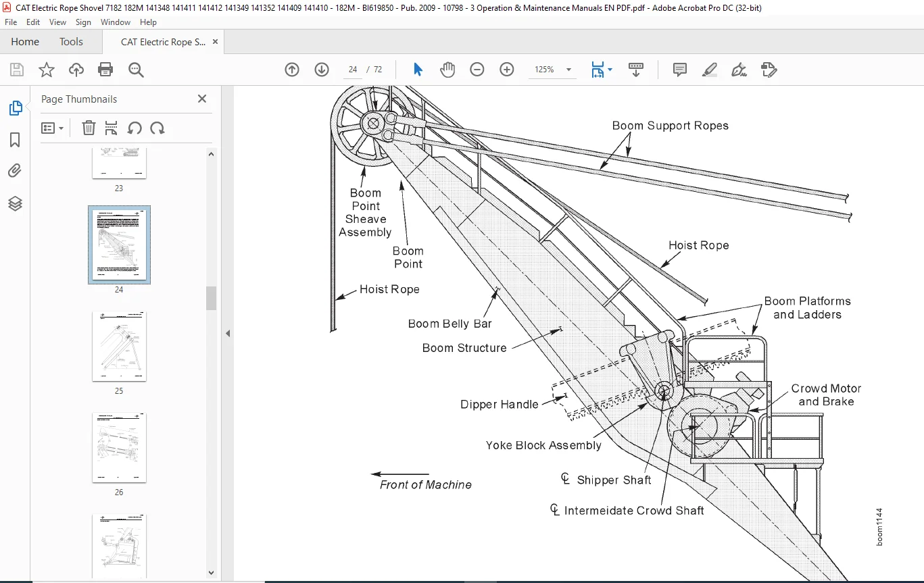Viewport: 924px width, 583px height.
Task: Rotate page clockwise
Action: point(157,128)
